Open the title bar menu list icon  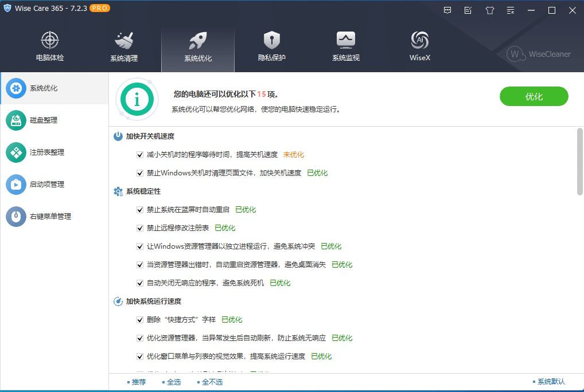511,10
